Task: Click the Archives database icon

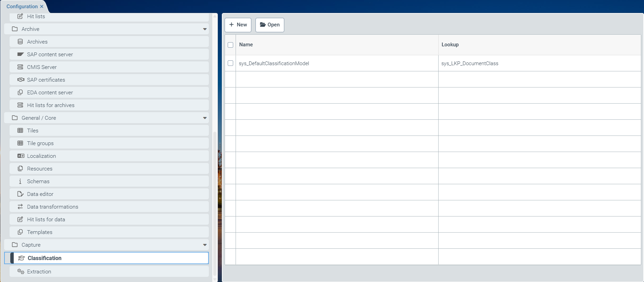Action: [x=20, y=42]
